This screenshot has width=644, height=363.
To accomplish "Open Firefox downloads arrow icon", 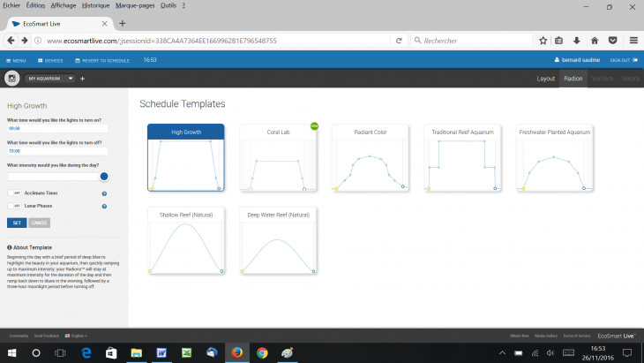I will (x=577, y=40).
